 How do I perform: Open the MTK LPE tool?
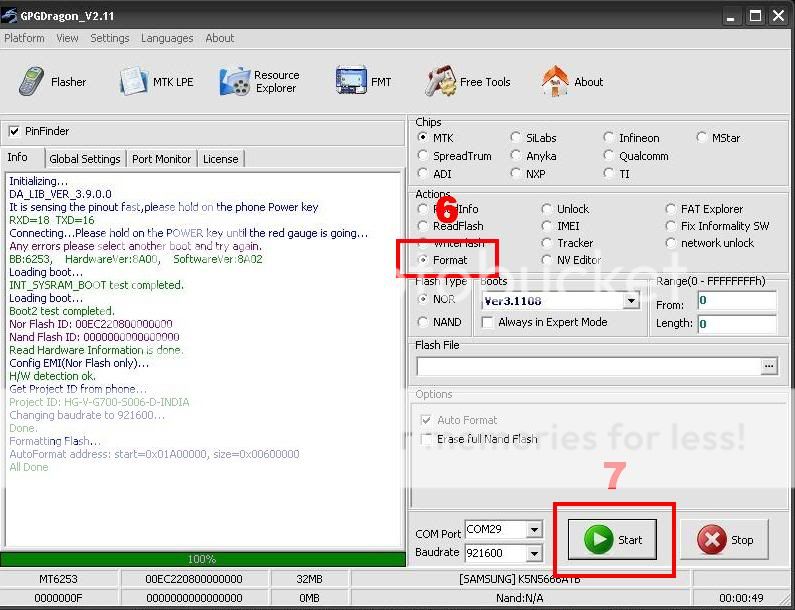156,82
